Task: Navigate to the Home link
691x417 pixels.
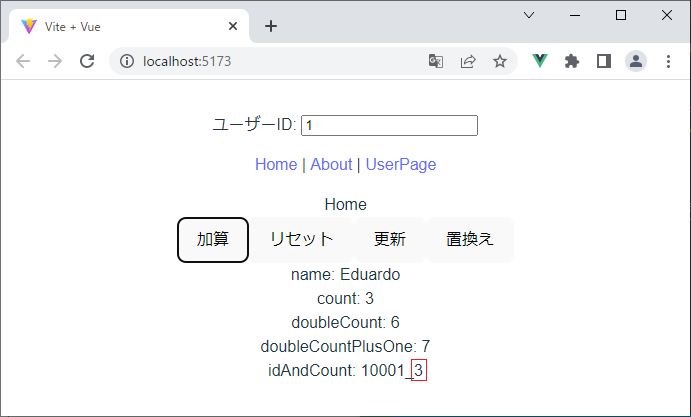Action: click(x=276, y=164)
